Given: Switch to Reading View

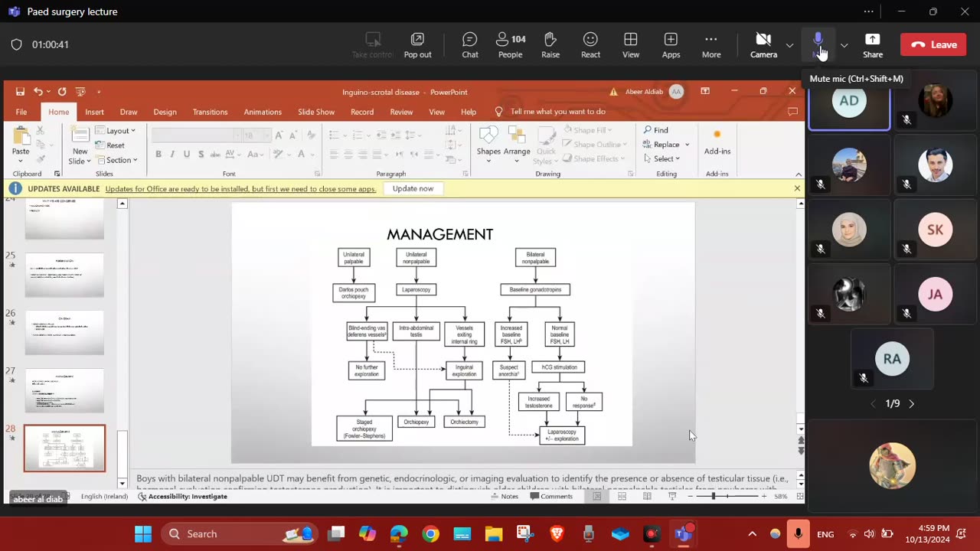Looking at the screenshot, I should pos(647,497).
